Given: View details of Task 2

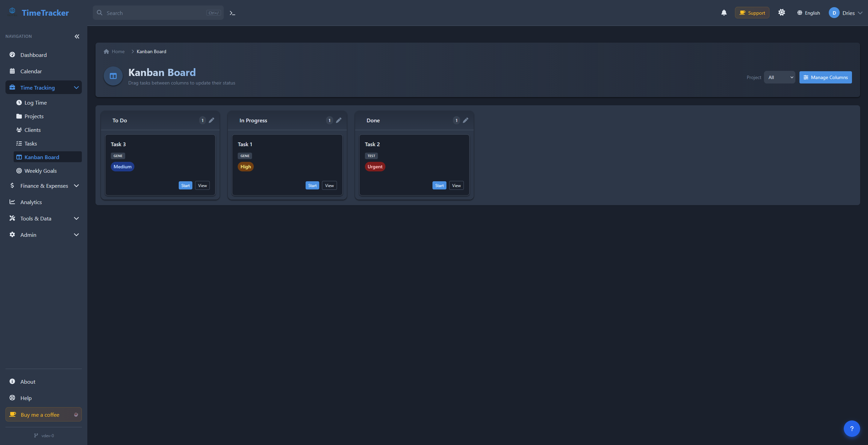Looking at the screenshot, I should click(456, 185).
